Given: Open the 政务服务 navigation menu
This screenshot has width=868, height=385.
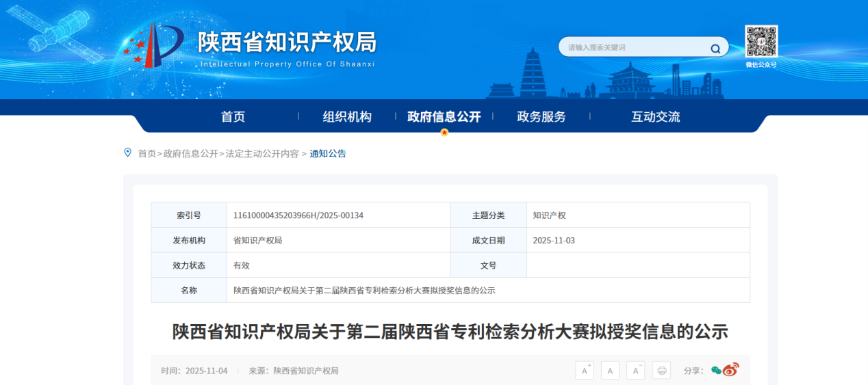Looking at the screenshot, I should click(541, 117).
